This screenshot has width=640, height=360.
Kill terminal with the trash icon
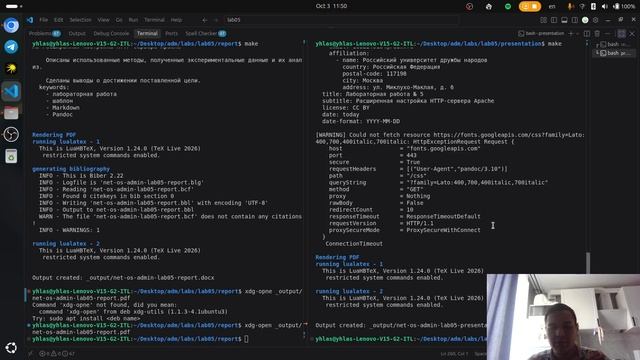[597, 33]
